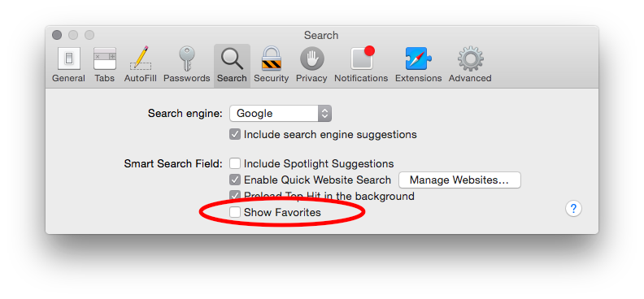Enable Include Spotlight Suggestions checkbox
This screenshot has height=299, width=644.
point(235,163)
